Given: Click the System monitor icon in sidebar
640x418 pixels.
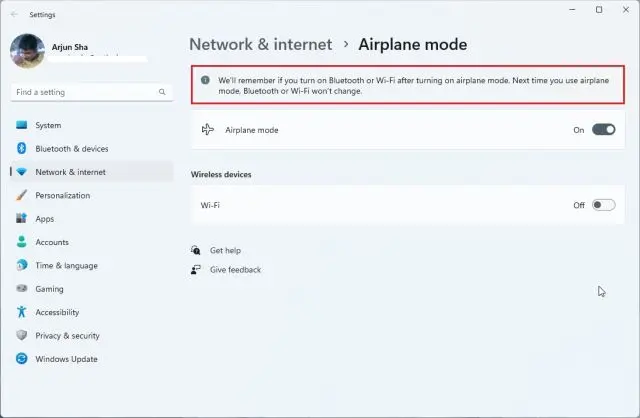Looking at the screenshot, I should point(21,126).
